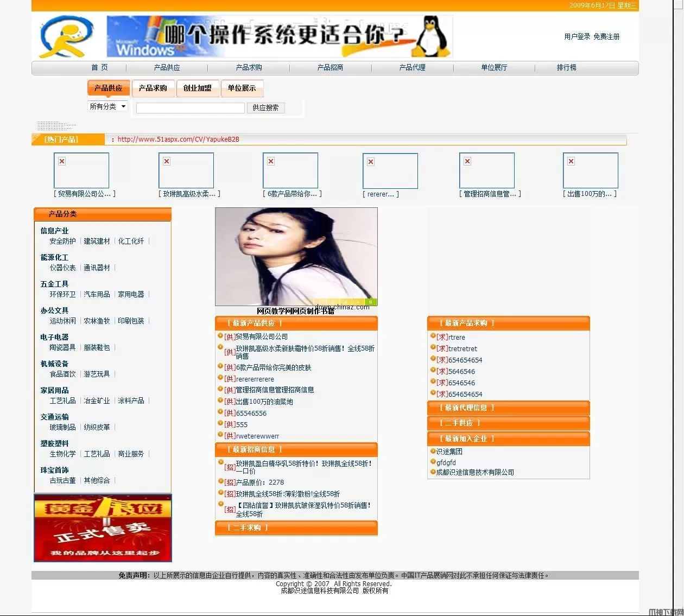Open broken image thumbnail for rererer
The height and width of the screenshot is (616, 684).
click(390, 171)
